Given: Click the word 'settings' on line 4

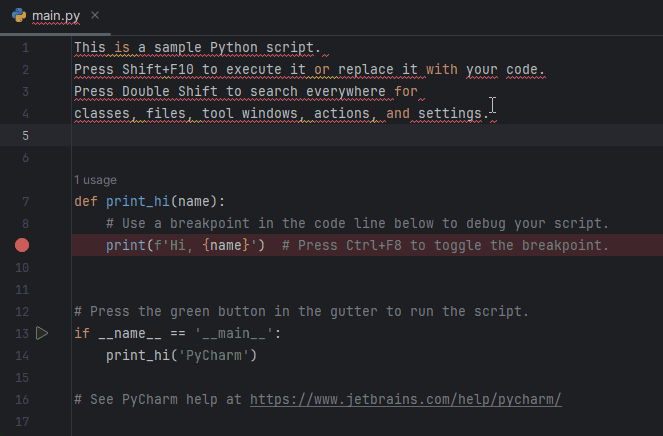Looking at the screenshot, I should point(450,113).
